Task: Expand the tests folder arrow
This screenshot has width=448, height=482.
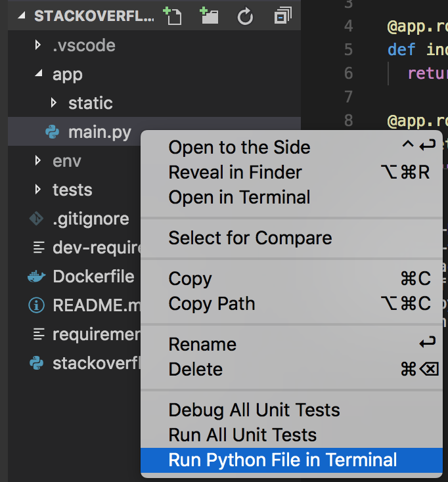Action: point(37,190)
